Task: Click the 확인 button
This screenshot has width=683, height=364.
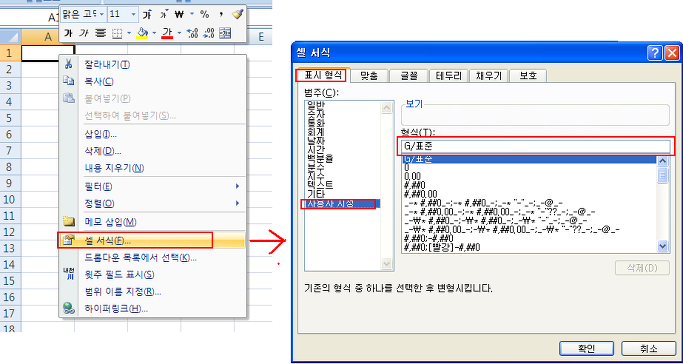Action: point(587,348)
